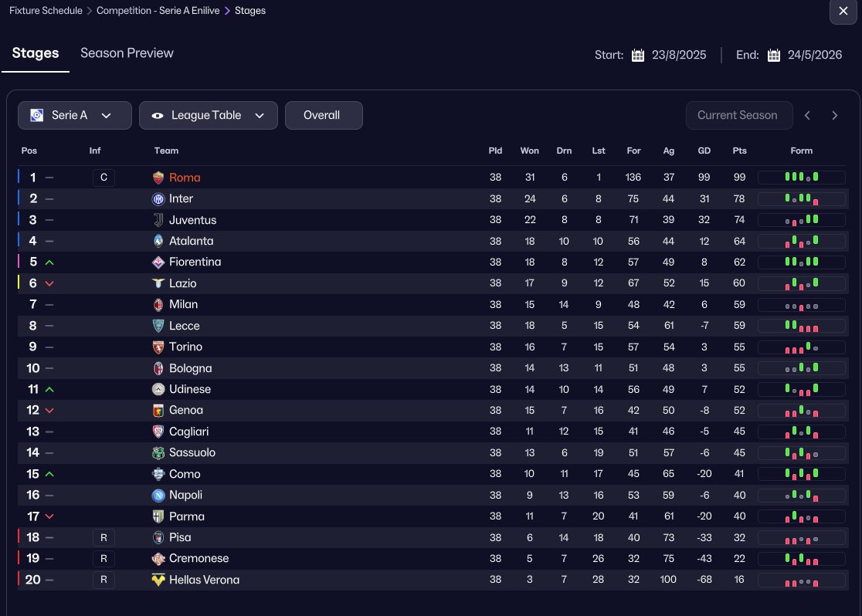Switch to the Season Preview tab
Image resolution: width=862 pixels, height=616 pixels.
click(127, 53)
